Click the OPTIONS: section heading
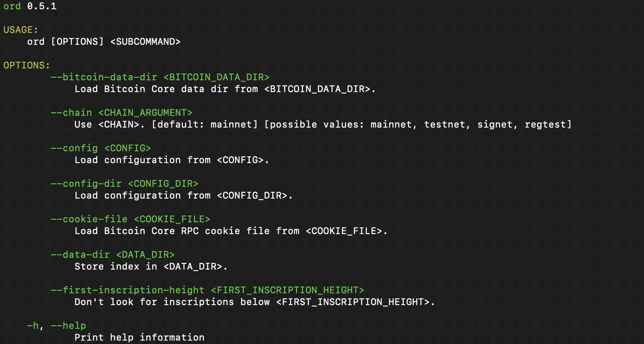644x344 pixels. (27, 66)
